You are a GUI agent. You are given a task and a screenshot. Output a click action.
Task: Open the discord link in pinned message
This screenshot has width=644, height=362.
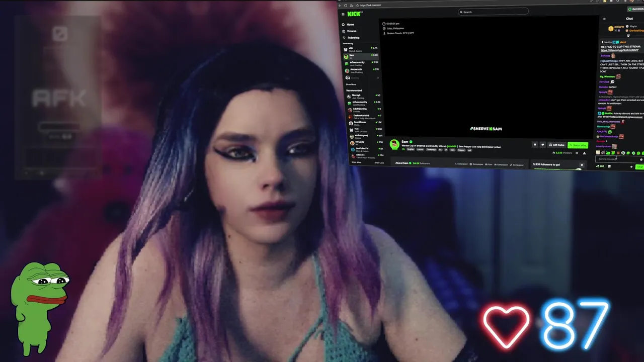pyautogui.click(x=619, y=50)
